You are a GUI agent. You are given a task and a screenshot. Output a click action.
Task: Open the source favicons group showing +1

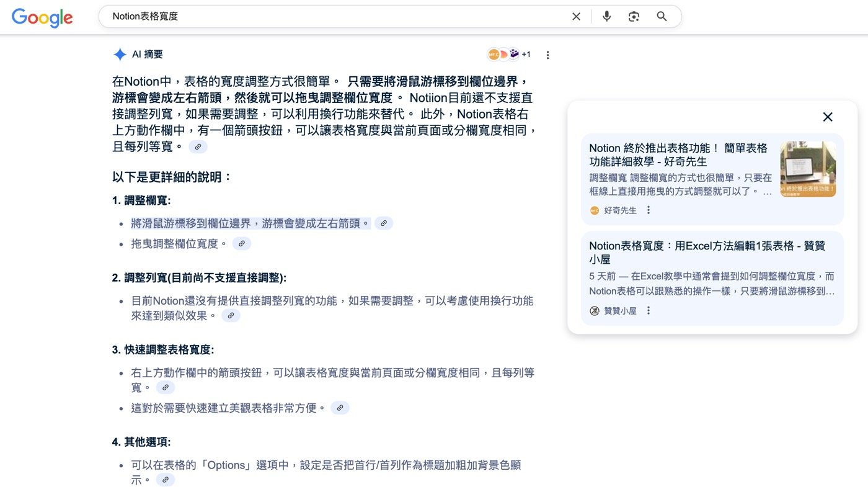[x=509, y=55]
